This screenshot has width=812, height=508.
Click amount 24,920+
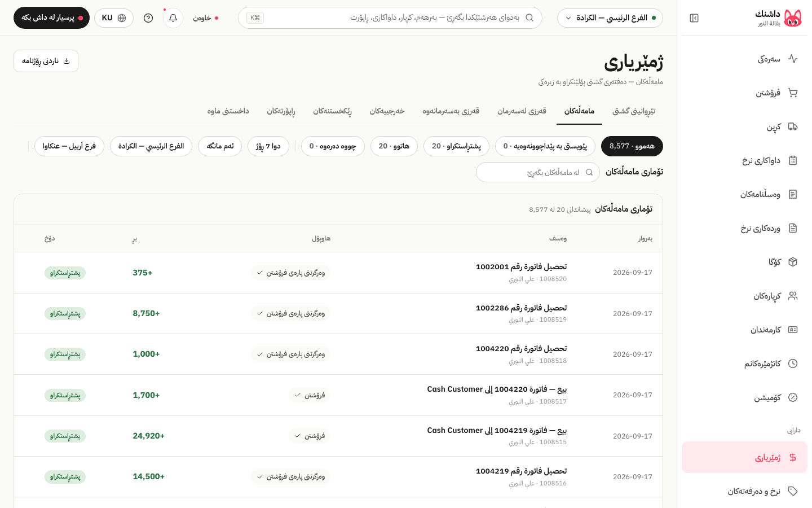click(x=149, y=436)
